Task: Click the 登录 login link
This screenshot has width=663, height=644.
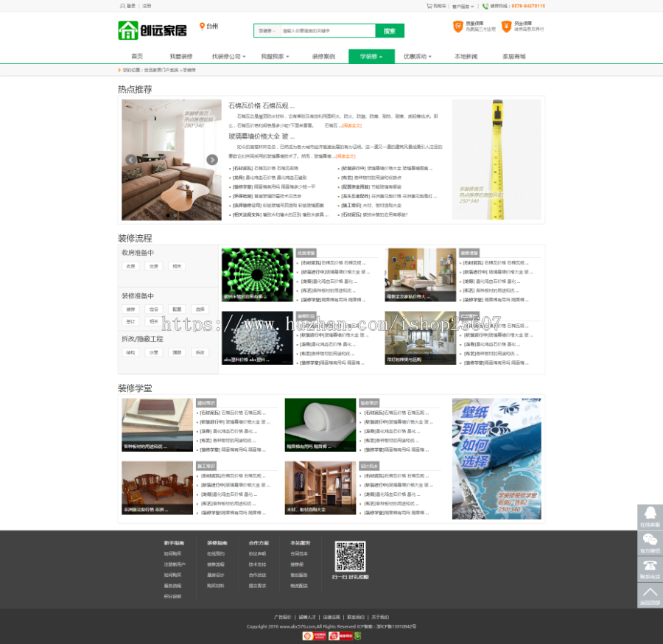Action: coord(131,6)
